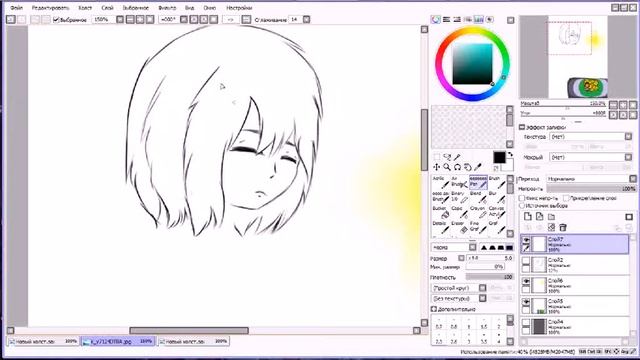
Task: Clear the layer using the icon left of trash
Action: pos(551,227)
